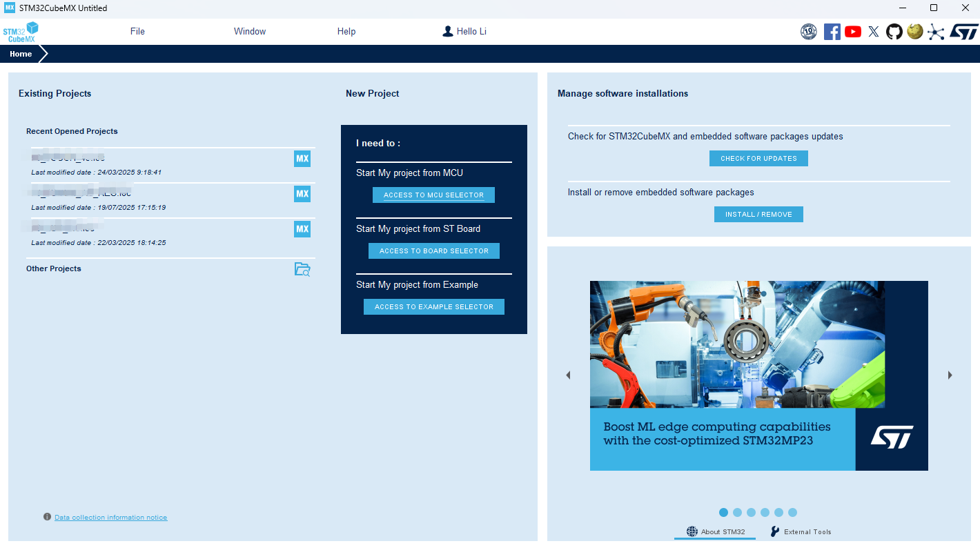The height and width of the screenshot is (548, 980).
Task: Open recent project last modified 19/07/2025 17:15:19
Action: [173, 200]
